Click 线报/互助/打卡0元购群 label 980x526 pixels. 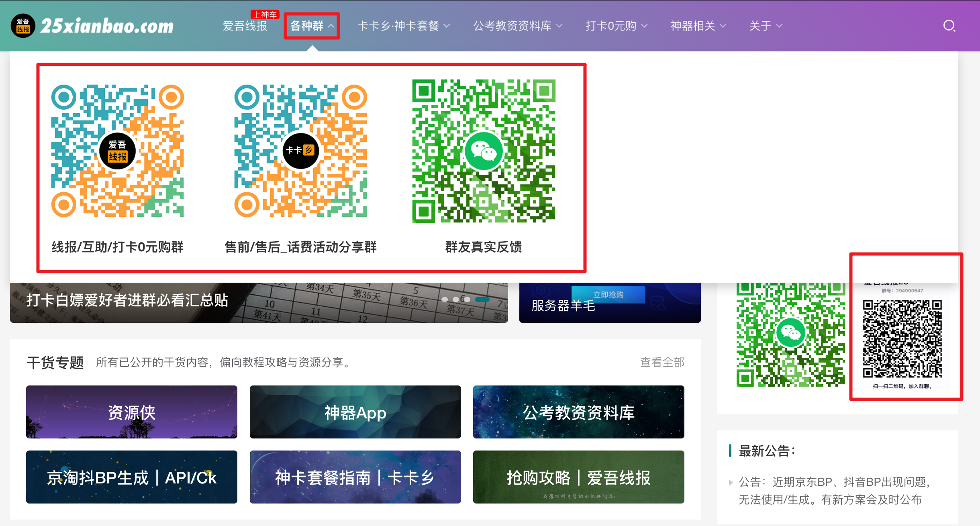pyautogui.click(x=118, y=247)
